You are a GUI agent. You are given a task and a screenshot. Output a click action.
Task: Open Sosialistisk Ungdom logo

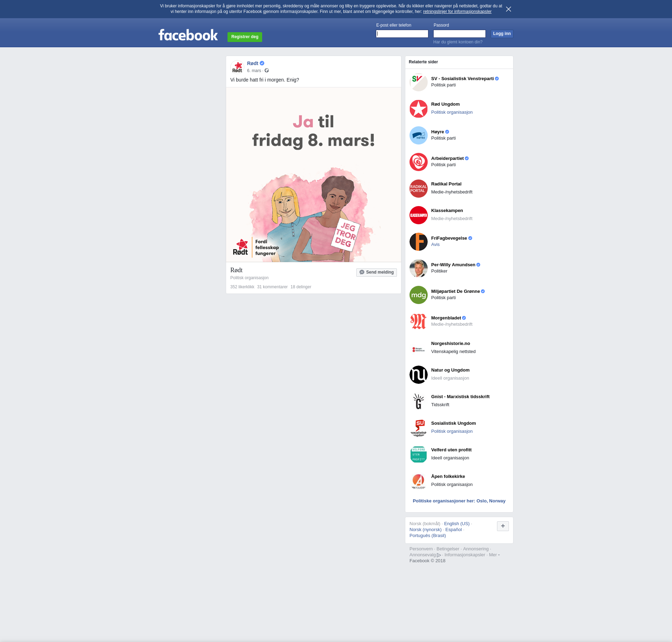[x=419, y=428]
